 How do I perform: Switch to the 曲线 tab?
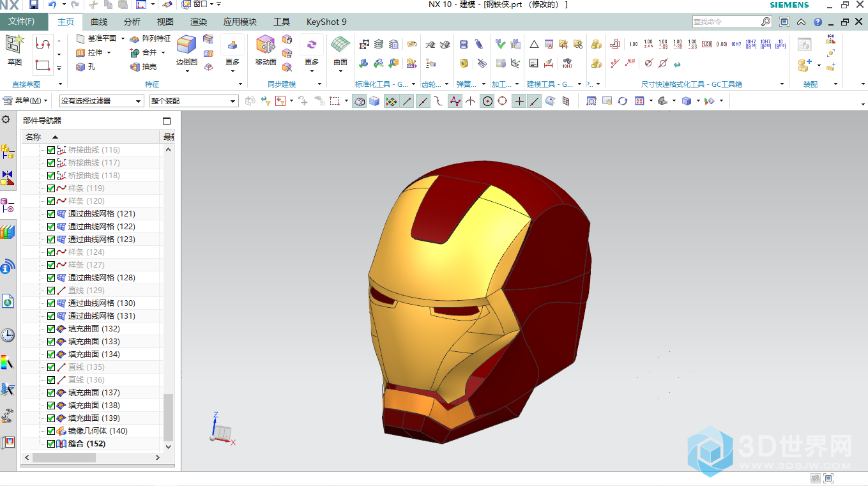pyautogui.click(x=99, y=22)
